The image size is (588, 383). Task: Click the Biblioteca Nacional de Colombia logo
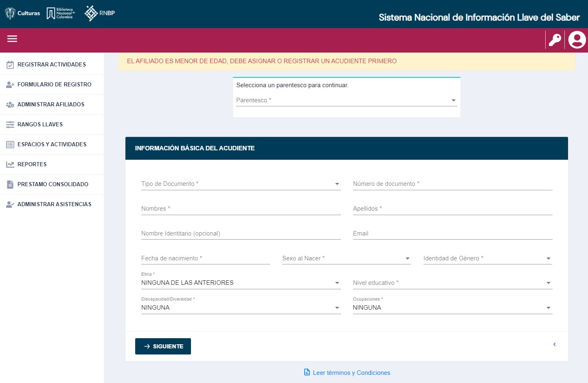(61, 13)
